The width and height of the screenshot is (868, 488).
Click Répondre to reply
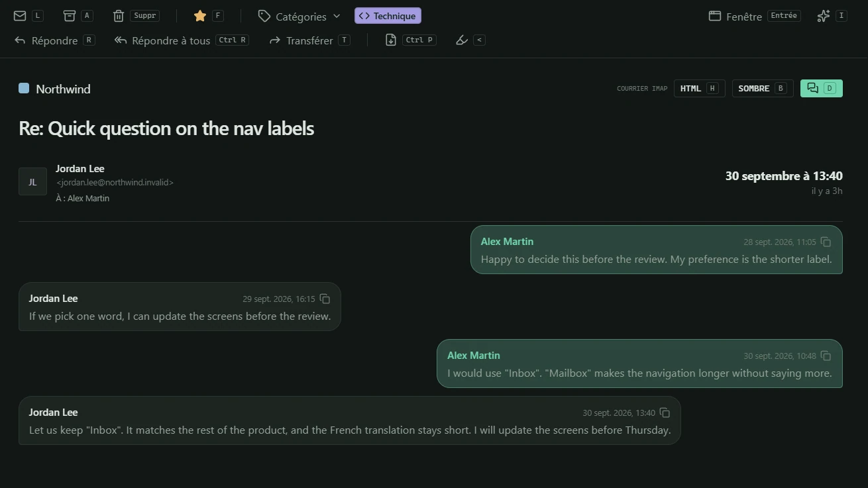click(54, 40)
